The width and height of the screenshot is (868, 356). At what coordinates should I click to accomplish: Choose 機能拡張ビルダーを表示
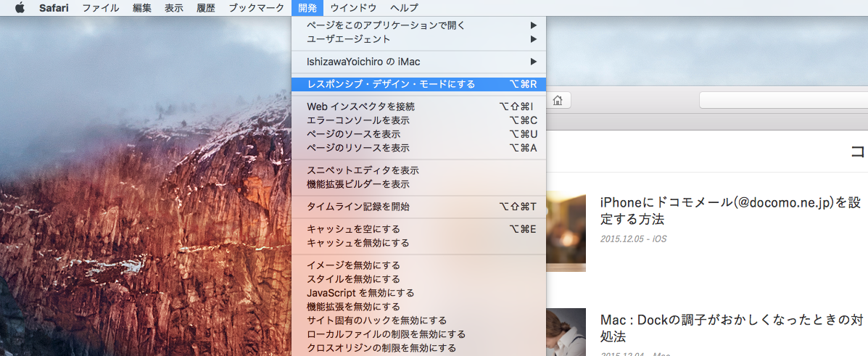pos(418,184)
